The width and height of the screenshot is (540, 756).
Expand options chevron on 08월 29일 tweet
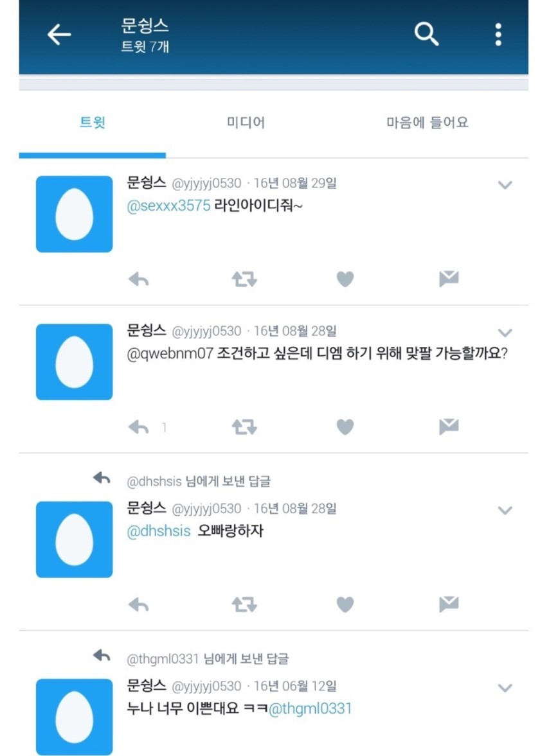(505, 184)
